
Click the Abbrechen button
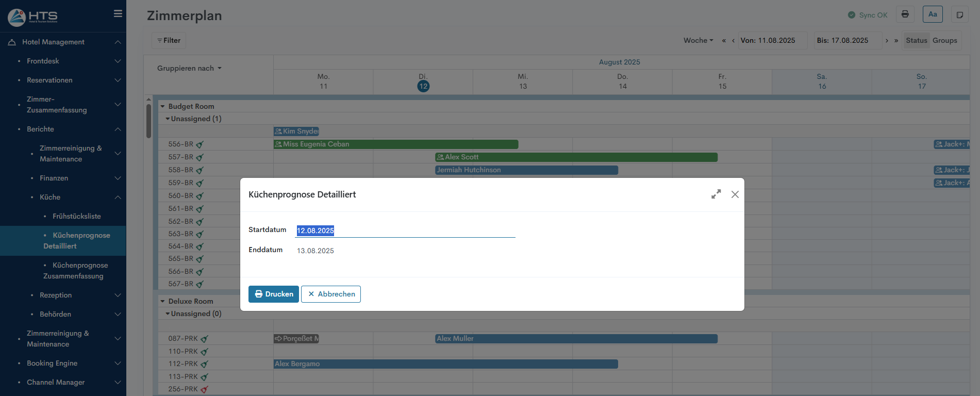331,294
